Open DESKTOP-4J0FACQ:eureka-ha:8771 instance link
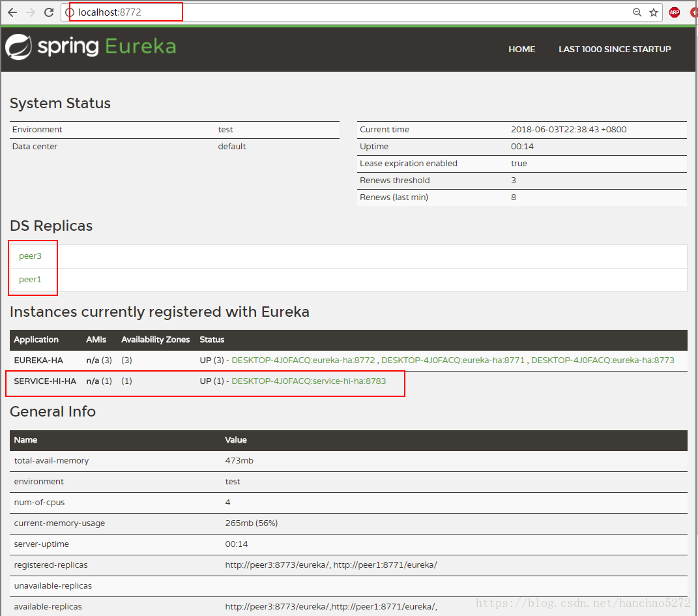The image size is (698, 616). [x=453, y=360]
